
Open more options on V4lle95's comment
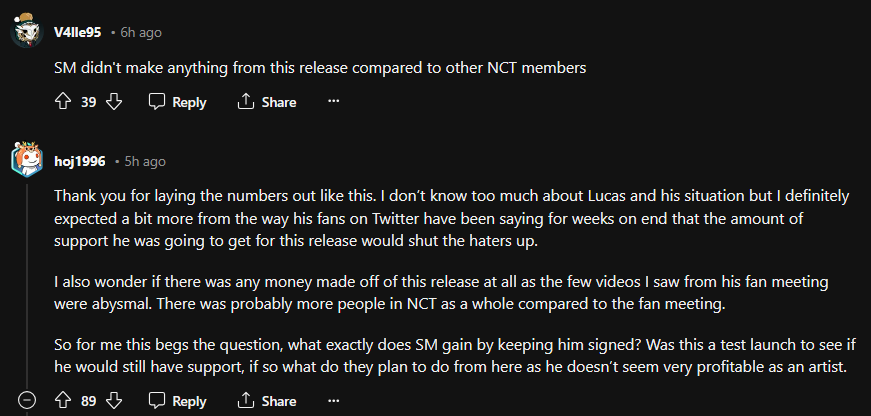click(x=334, y=102)
